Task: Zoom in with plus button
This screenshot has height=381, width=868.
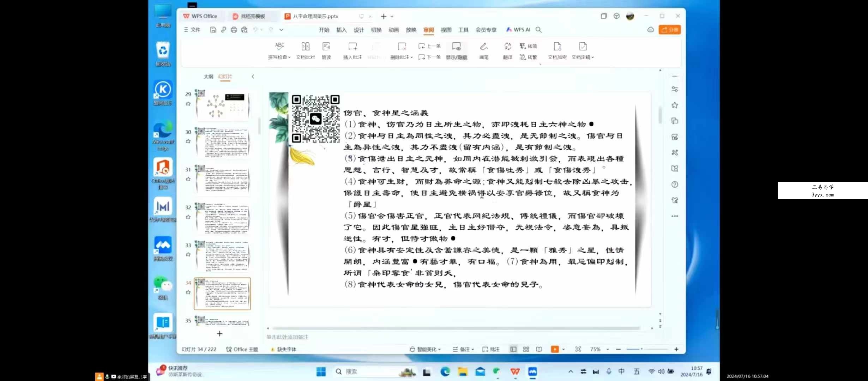Action: 676,349
